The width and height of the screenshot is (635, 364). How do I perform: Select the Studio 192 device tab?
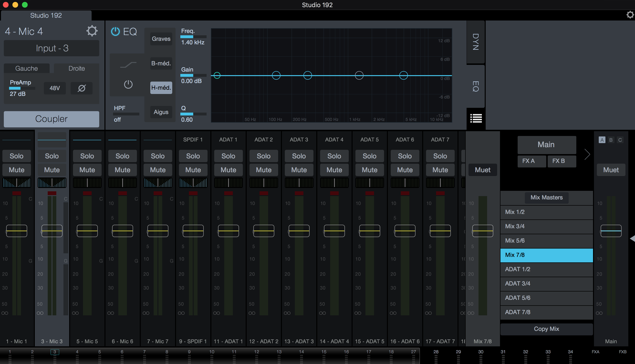[46, 15]
